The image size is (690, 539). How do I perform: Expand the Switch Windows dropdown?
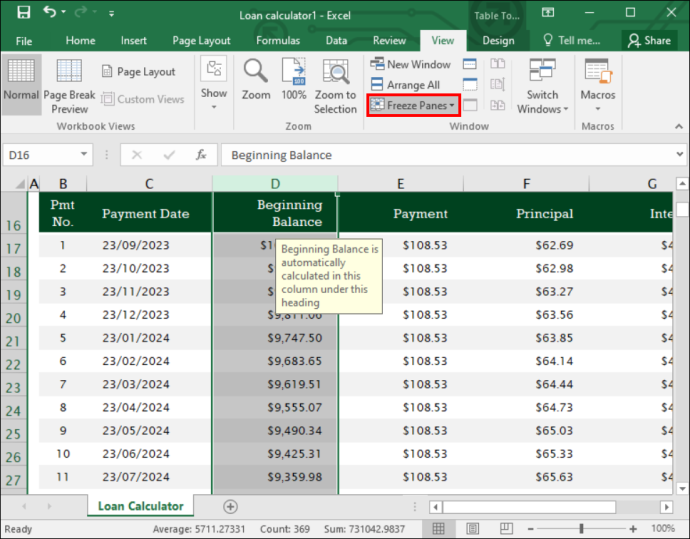543,86
